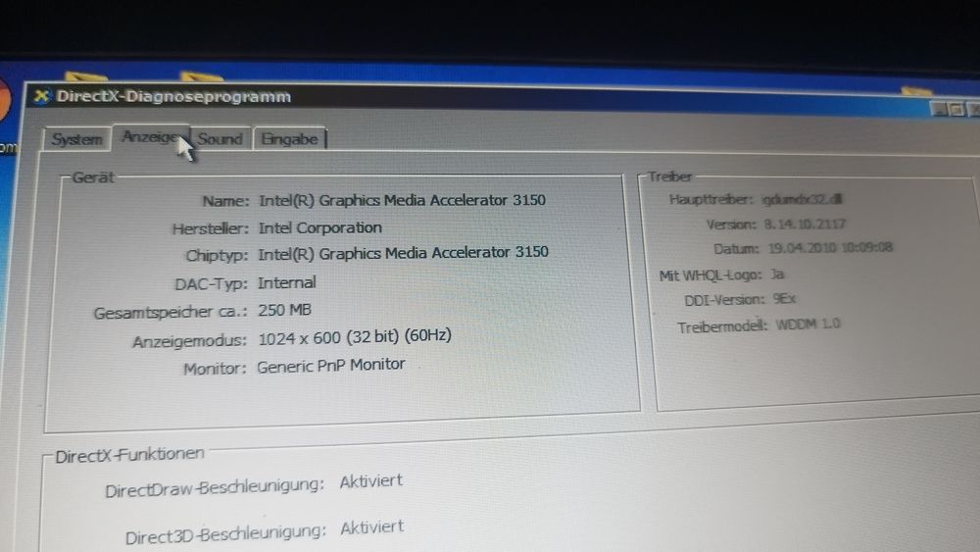
Task: Click the Gesamtspeicher ca.: field label
Action: click(x=171, y=312)
